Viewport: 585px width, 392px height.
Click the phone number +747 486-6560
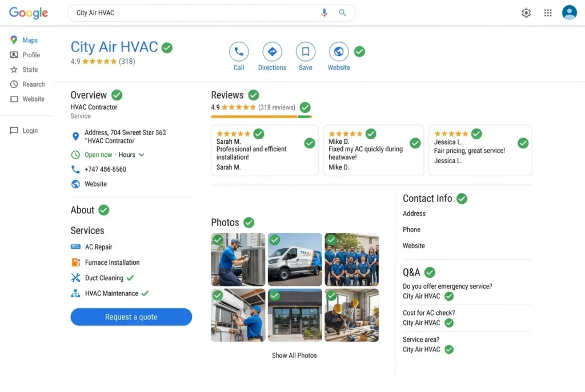click(105, 169)
